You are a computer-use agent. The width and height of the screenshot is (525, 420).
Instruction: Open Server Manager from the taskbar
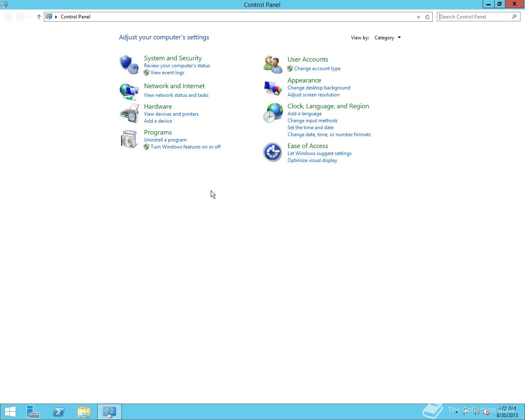[33, 412]
